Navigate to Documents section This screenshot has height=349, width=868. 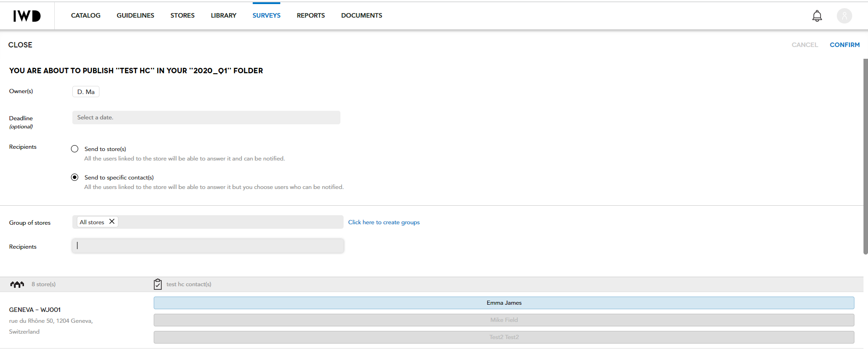tap(361, 15)
